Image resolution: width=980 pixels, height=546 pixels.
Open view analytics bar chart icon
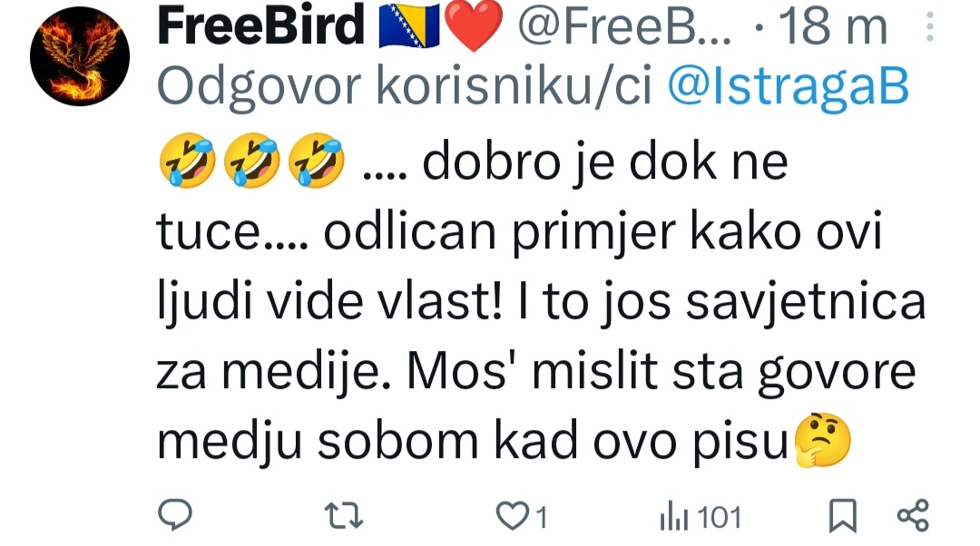[673, 517]
